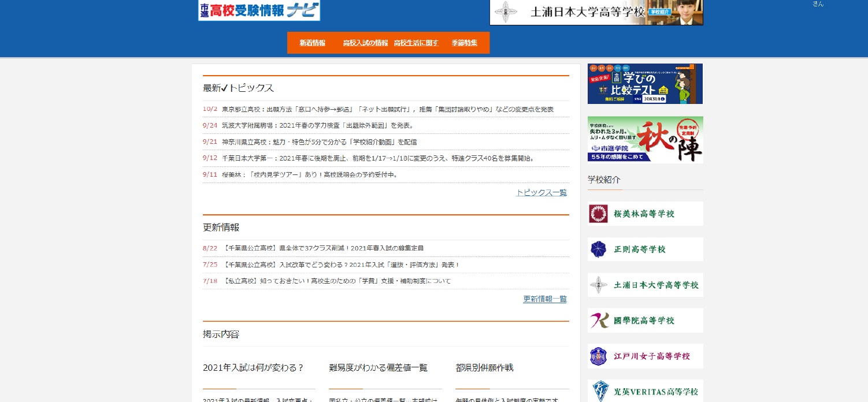This screenshot has width=868, height=402.
Task: Open the 更新情報一覧 link
Action: pos(545,299)
